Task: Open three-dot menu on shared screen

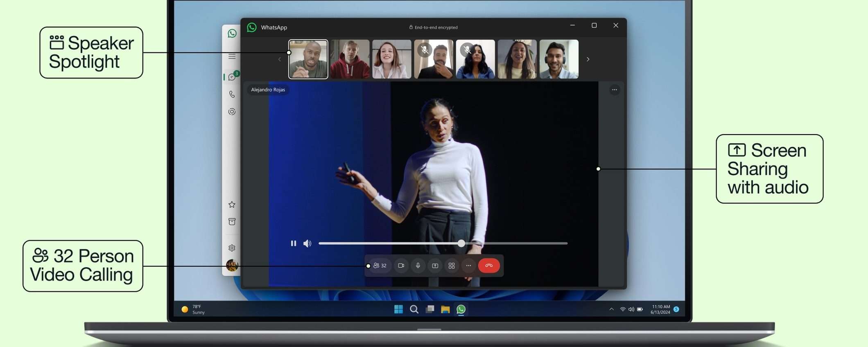Action: 614,90
